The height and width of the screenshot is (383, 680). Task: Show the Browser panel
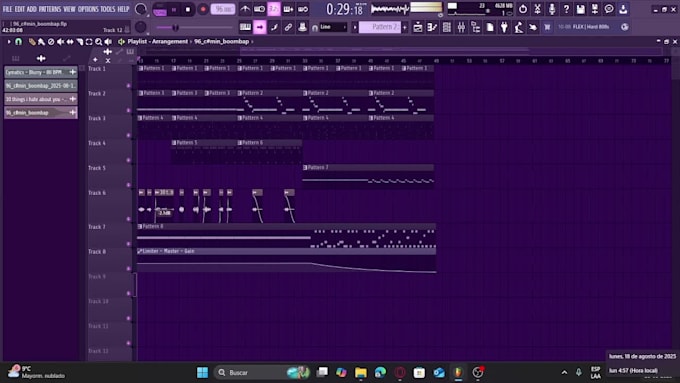point(475,27)
